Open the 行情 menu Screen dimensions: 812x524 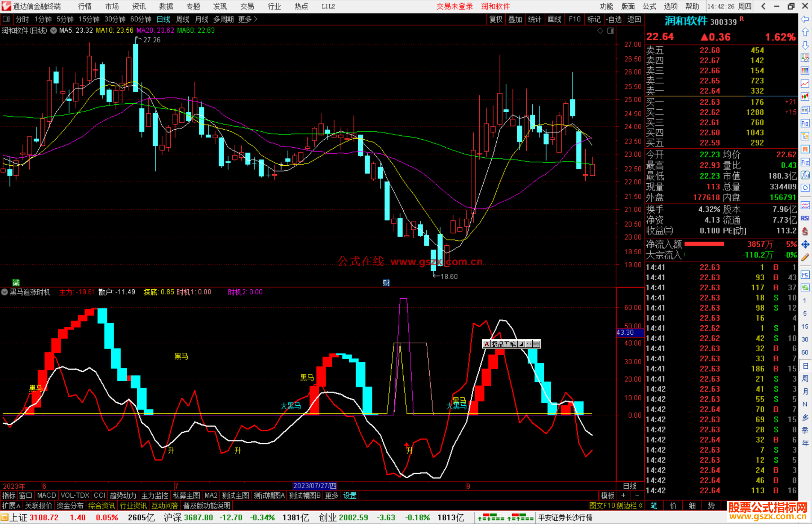click(x=85, y=6)
